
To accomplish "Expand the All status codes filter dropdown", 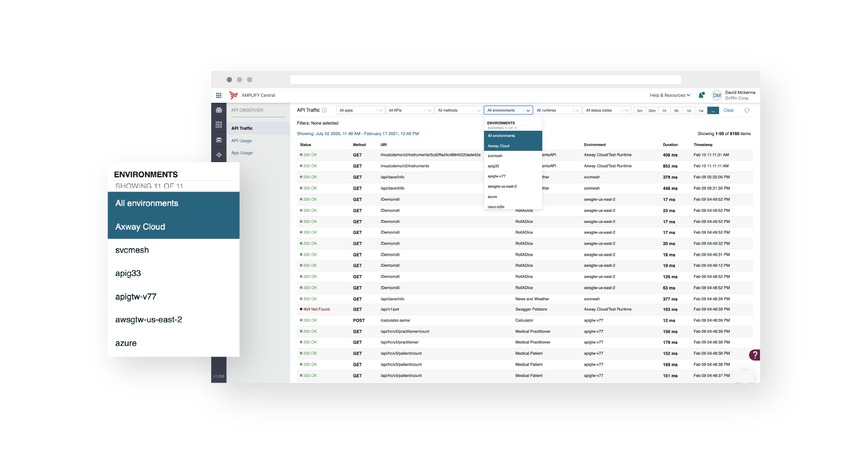I will [x=607, y=110].
